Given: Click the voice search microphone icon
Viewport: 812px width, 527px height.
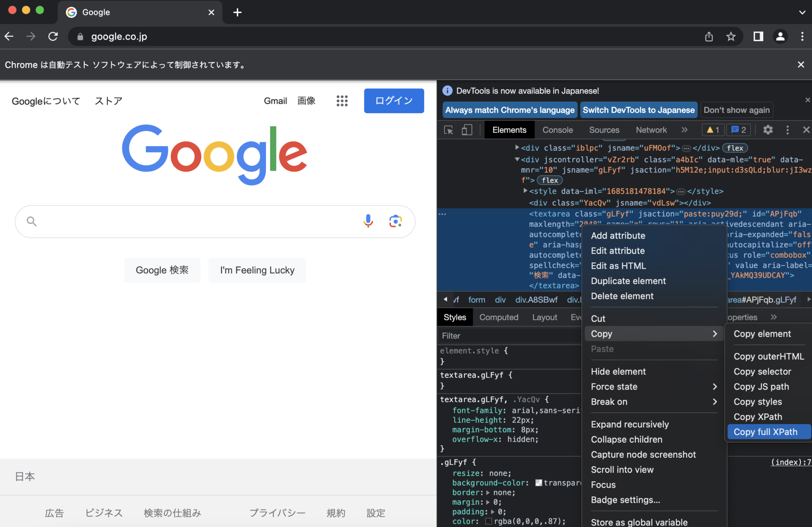Looking at the screenshot, I should [368, 221].
